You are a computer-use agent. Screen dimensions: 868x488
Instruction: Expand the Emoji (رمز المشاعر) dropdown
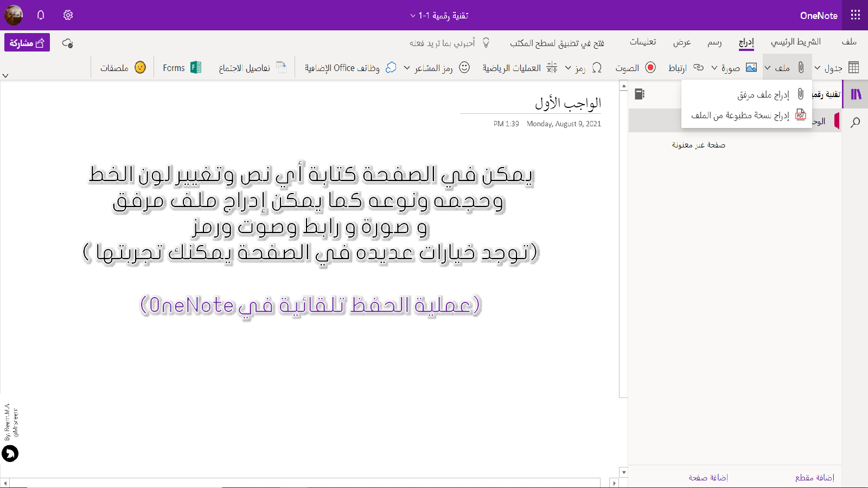(407, 68)
